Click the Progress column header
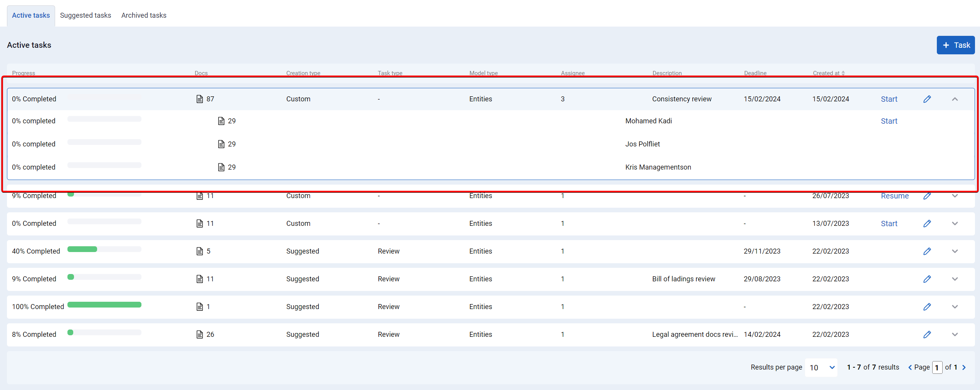 24,73
